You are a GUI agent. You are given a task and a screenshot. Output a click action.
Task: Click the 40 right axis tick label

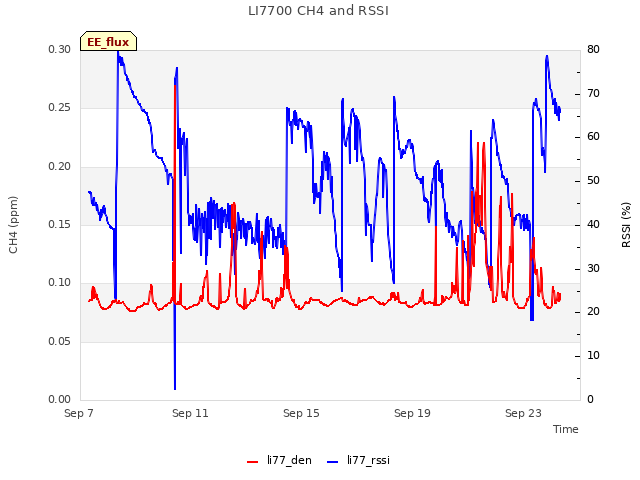[593, 224]
